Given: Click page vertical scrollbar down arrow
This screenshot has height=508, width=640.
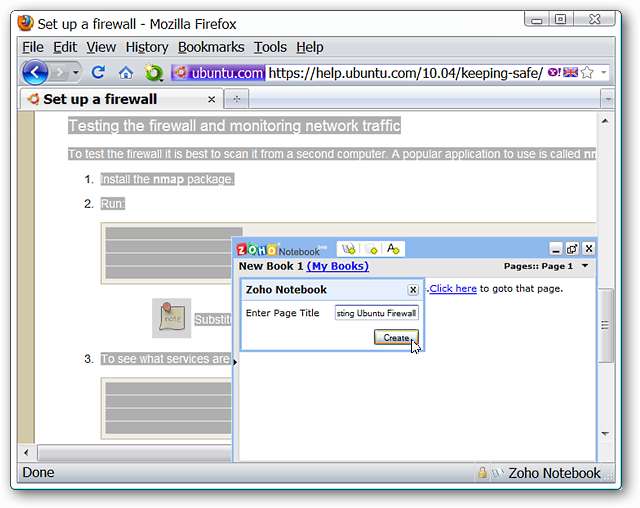Looking at the screenshot, I should point(605,433).
